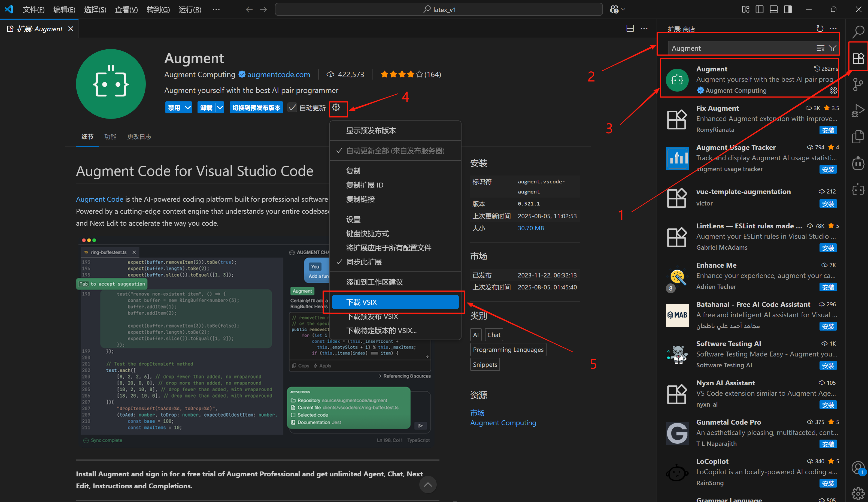The image size is (868, 502).
Task: Open the dropdown arrow next to 禁用
Action: [x=188, y=107]
